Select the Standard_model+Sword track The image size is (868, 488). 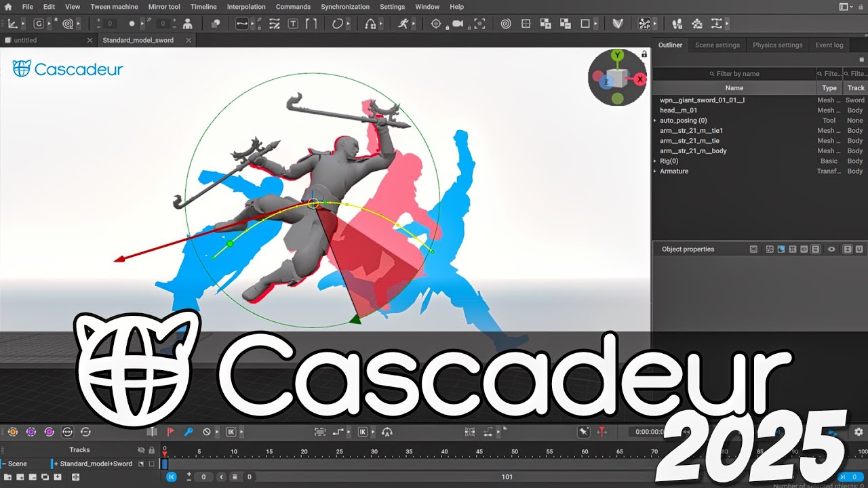(x=96, y=464)
